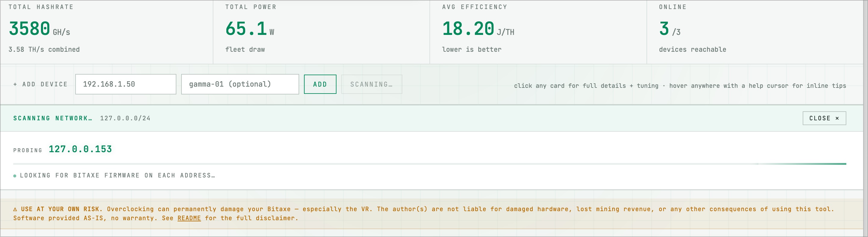This screenshot has width=868, height=237.
Task: Click the green status dot indicator
Action: [x=15, y=176]
